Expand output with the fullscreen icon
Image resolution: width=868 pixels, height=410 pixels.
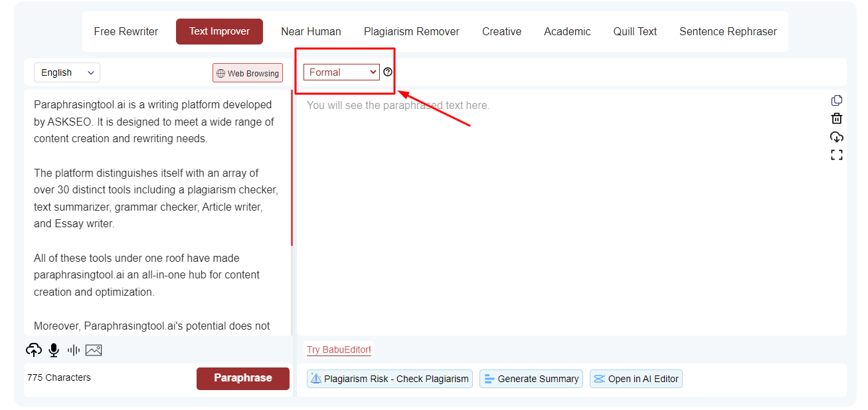[x=837, y=155]
